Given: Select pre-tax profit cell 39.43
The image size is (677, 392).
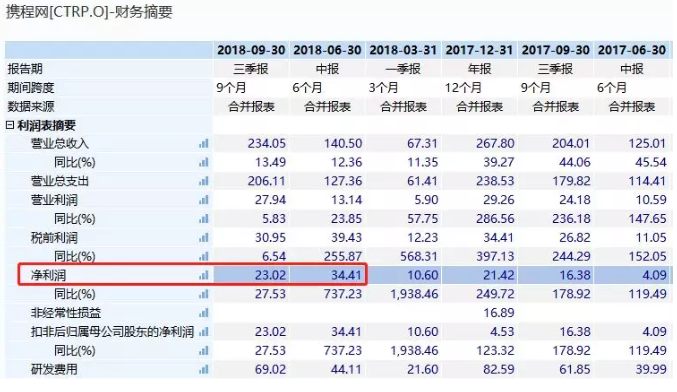Looking at the screenshot, I should (x=346, y=237).
